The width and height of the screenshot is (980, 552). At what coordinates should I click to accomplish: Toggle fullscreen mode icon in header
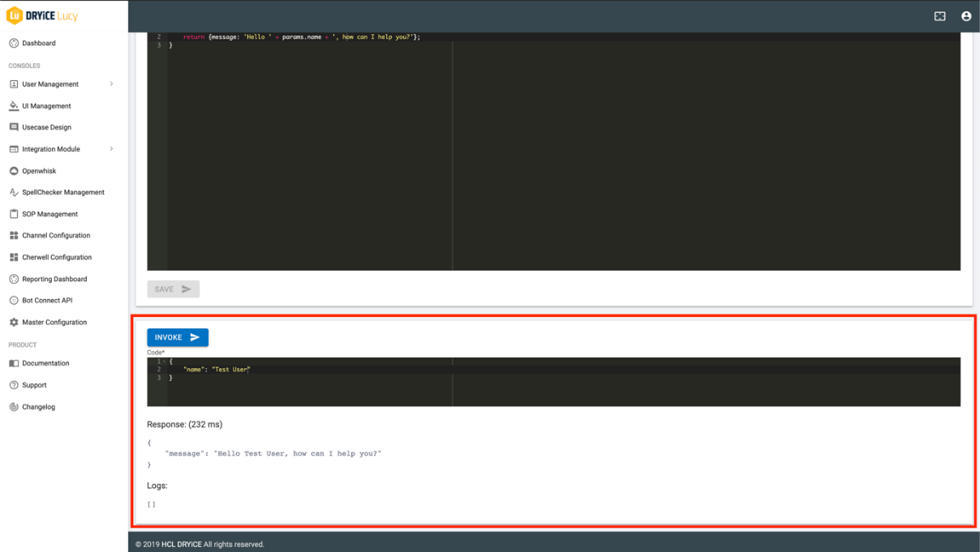pos(939,16)
